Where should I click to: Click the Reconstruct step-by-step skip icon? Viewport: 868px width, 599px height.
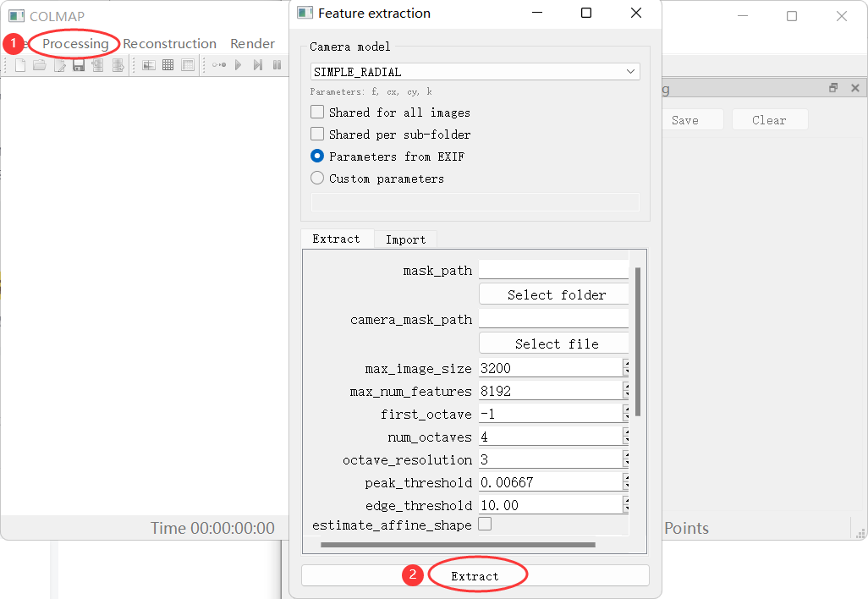click(x=257, y=65)
